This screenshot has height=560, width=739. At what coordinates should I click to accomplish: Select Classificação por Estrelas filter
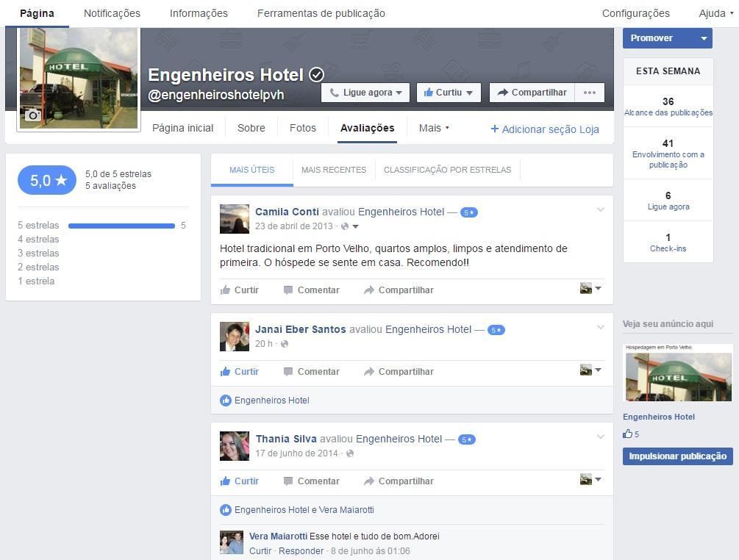(x=447, y=170)
